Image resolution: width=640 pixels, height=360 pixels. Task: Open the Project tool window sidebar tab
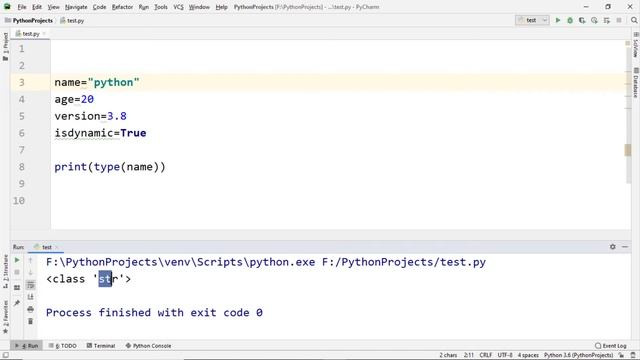[5, 47]
